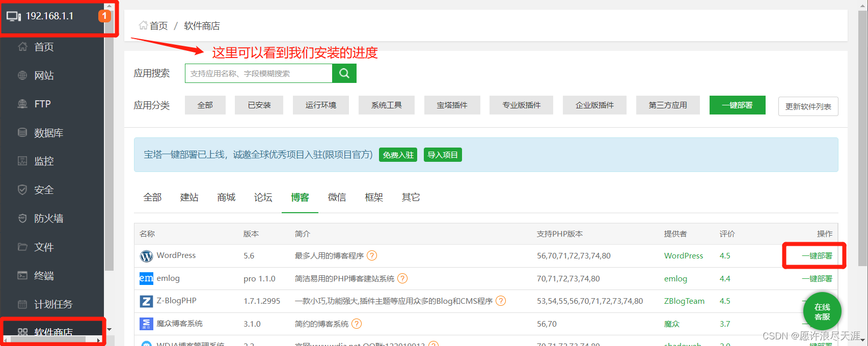This screenshot has height=346, width=868.
Task: Click the 免费入驻 button
Action: 398,155
